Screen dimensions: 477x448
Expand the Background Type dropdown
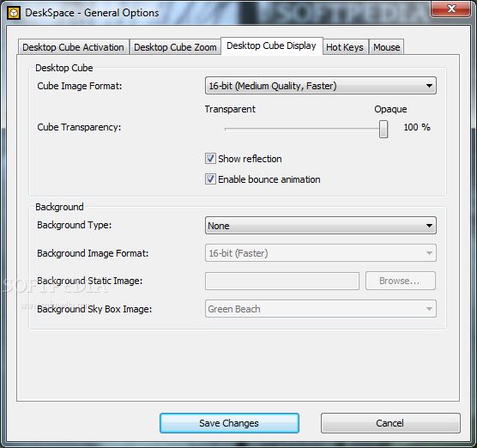pos(321,226)
